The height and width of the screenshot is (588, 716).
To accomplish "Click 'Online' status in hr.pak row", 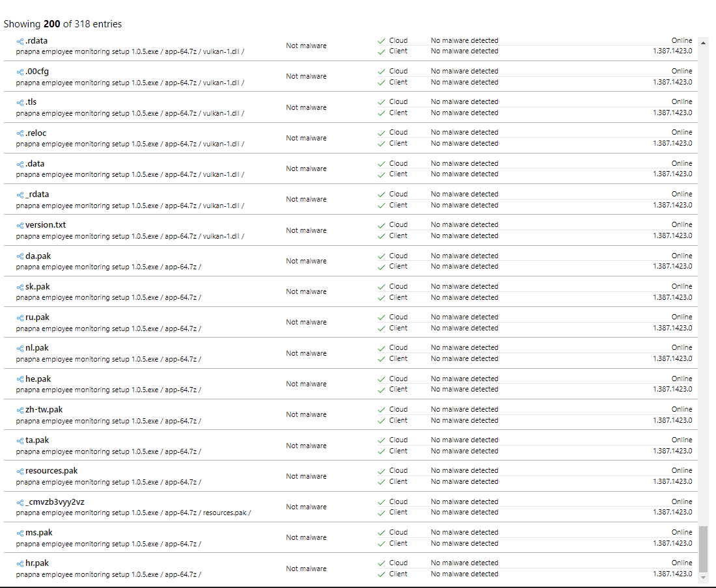I will (x=682, y=563).
